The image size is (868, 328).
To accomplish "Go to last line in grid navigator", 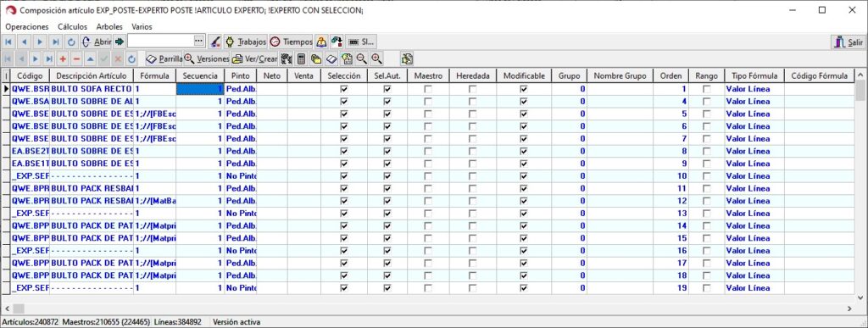I will click(x=49, y=58).
